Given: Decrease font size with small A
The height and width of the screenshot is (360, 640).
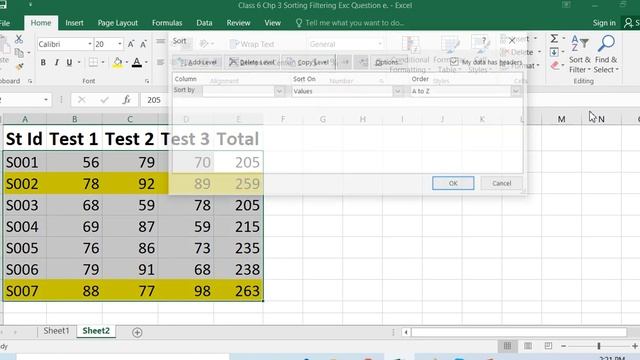Looking at the screenshot, I should [144, 44].
